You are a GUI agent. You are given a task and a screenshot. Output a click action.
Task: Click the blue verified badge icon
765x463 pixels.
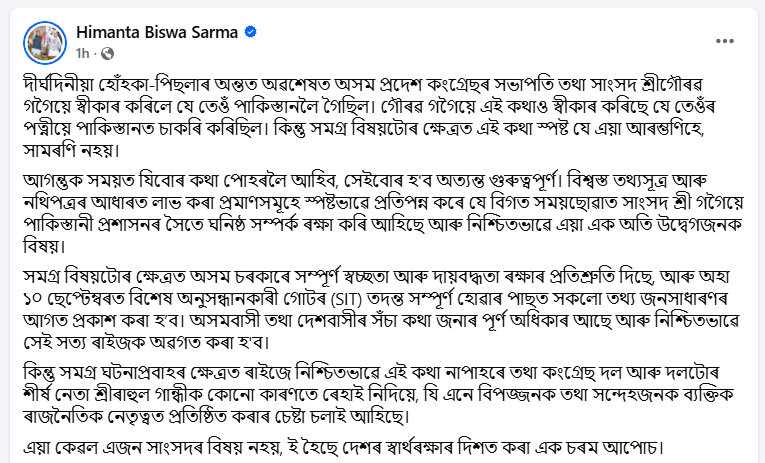coord(250,32)
